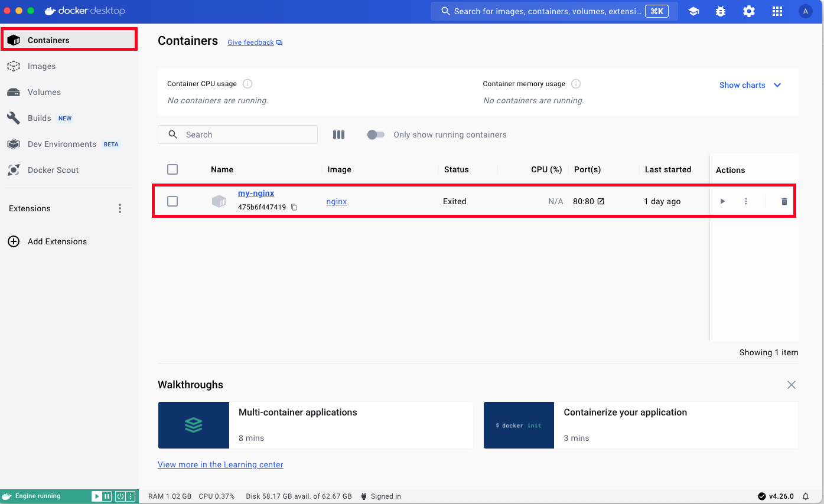Pause Docker engine from status bar
824x504 pixels.
coord(107,496)
